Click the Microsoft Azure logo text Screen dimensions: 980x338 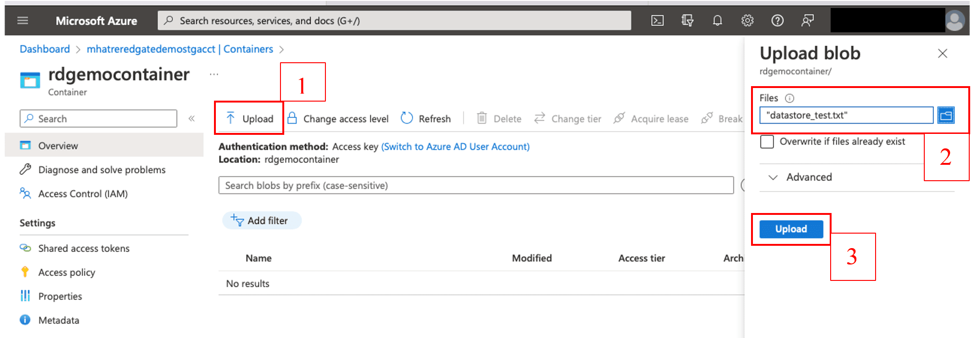click(x=96, y=21)
